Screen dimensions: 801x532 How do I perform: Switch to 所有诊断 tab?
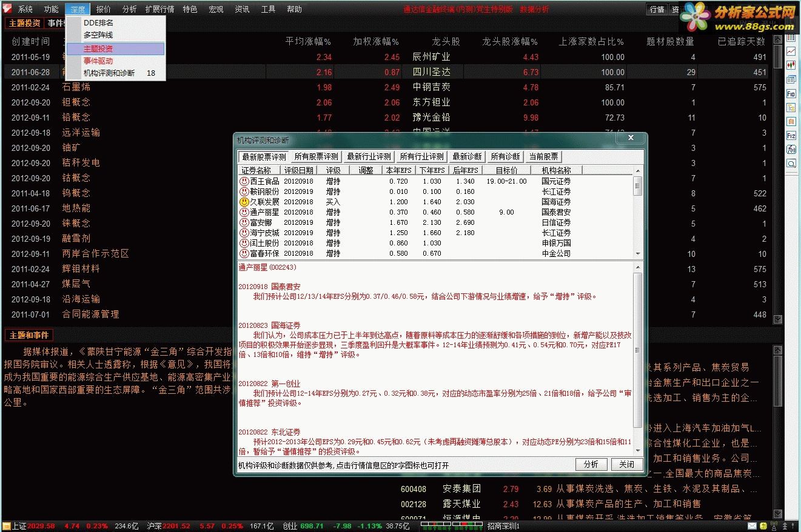pos(506,156)
